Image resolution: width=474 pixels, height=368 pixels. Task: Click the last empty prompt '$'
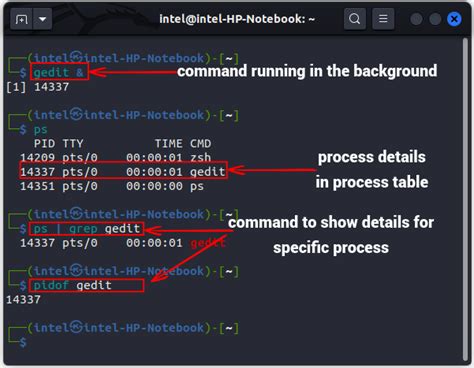tap(23, 342)
